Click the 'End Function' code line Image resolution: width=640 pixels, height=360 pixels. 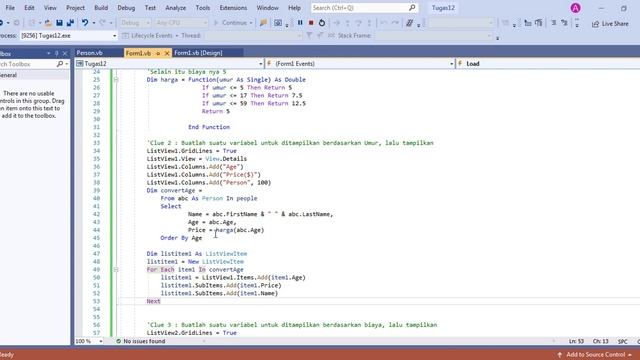point(209,127)
